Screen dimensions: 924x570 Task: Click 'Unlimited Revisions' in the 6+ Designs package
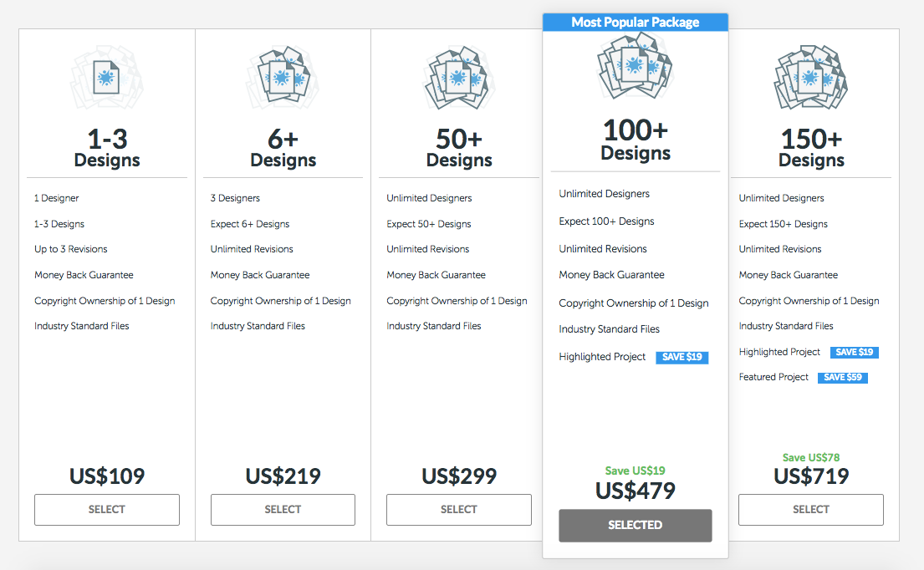point(252,249)
